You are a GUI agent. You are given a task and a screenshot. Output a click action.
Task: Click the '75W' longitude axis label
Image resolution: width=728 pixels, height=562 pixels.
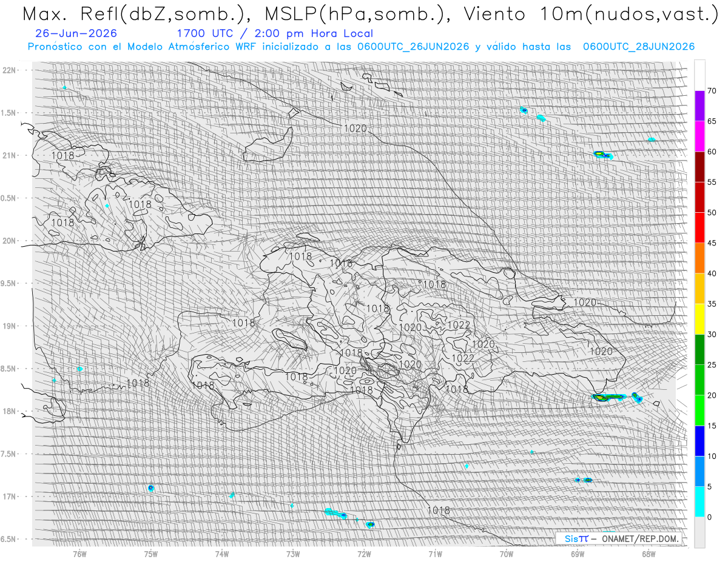pos(150,553)
